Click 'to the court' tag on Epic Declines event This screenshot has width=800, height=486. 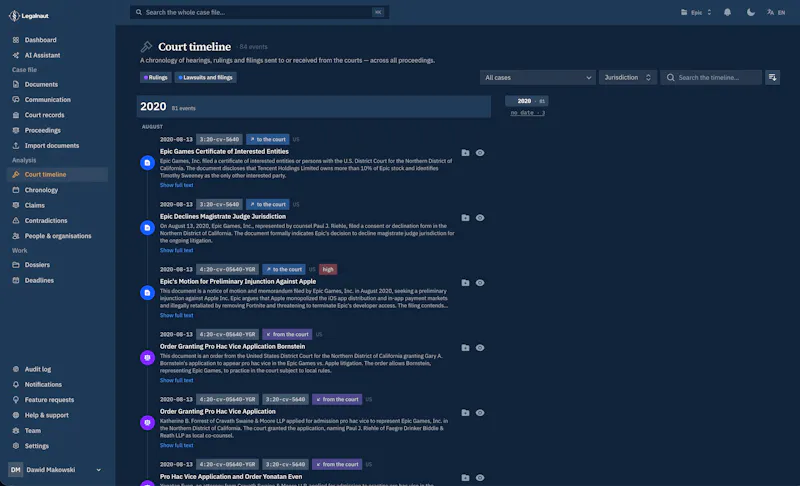[x=268, y=204]
